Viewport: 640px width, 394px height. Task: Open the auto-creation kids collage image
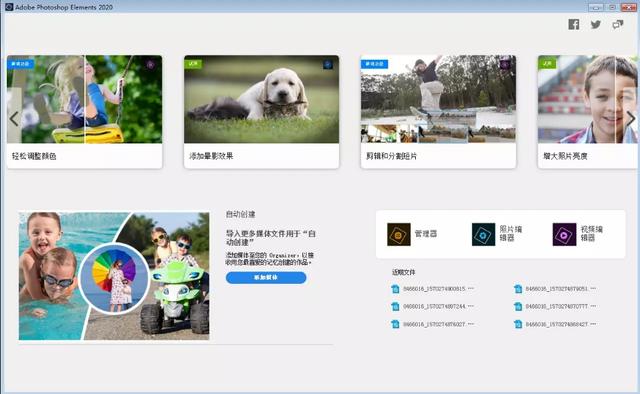(x=114, y=276)
